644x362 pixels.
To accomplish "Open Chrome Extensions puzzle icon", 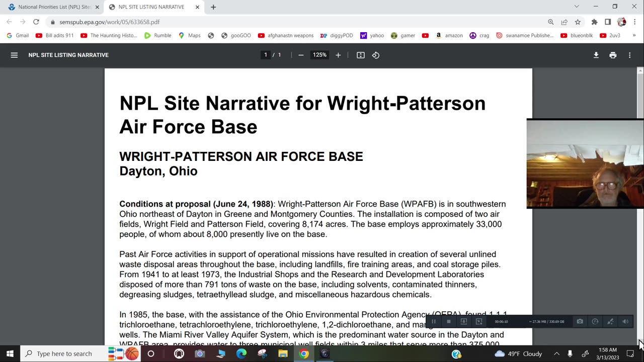I will pyautogui.click(x=595, y=22).
